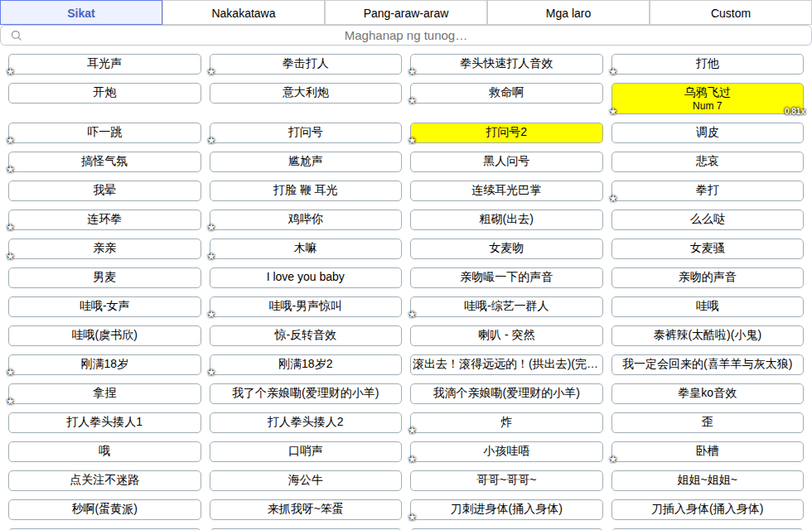The image size is (812, 530).
Task: Click the star icon on 打问号2
Action: (413, 141)
